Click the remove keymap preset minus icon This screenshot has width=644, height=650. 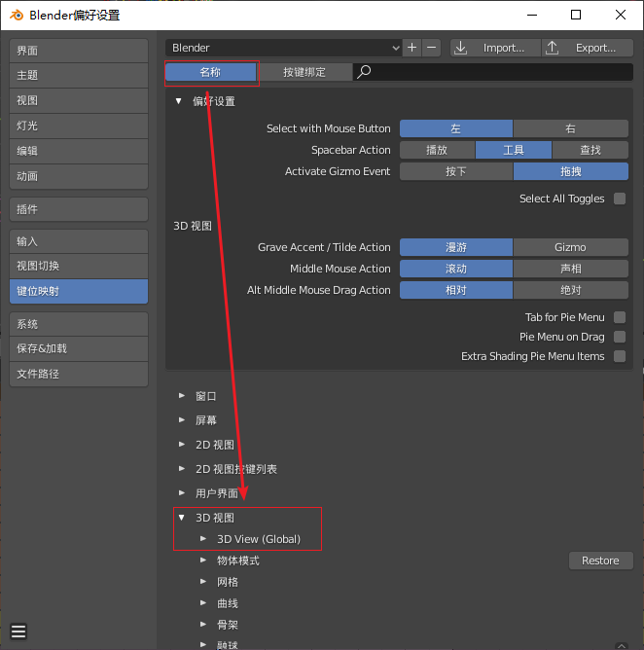pos(431,48)
